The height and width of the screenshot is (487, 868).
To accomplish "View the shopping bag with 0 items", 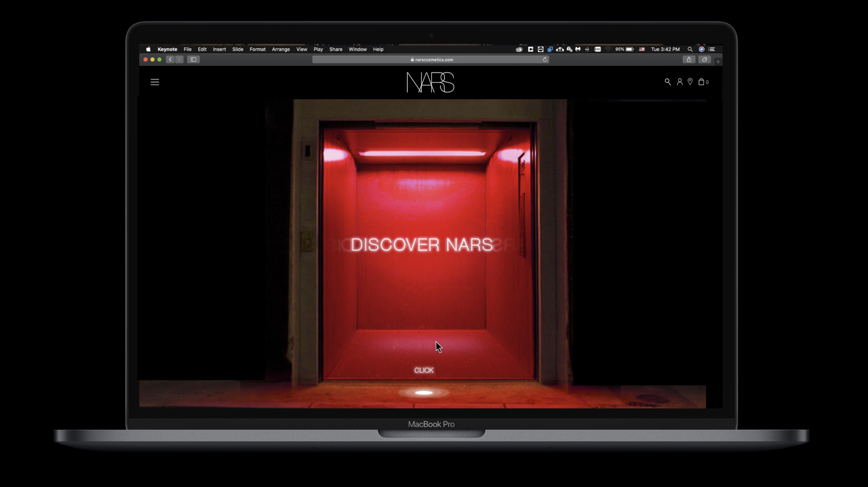I will tap(702, 82).
